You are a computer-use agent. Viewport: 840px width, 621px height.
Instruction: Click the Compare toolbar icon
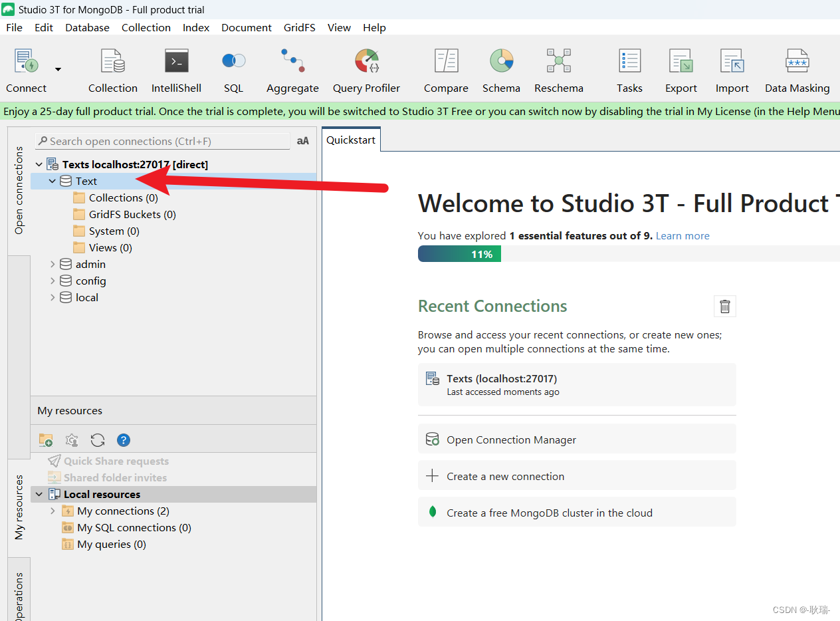point(447,61)
